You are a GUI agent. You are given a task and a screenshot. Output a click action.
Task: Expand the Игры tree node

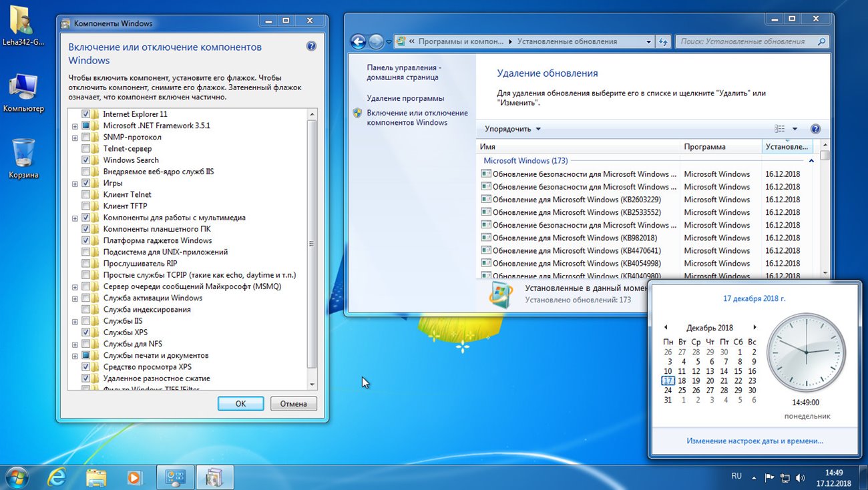tap(75, 183)
